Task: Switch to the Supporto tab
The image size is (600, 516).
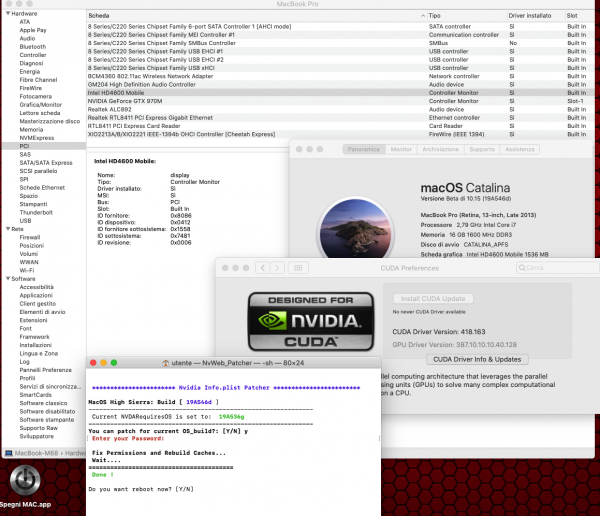Action: (482, 149)
